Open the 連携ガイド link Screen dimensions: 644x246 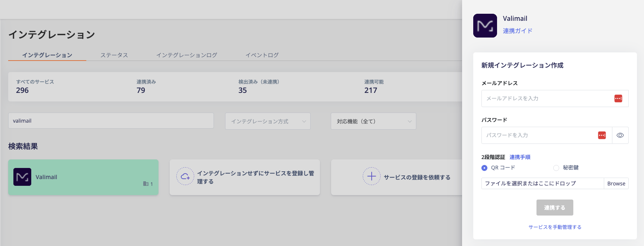pyautogui.click(x=518, y=31)
